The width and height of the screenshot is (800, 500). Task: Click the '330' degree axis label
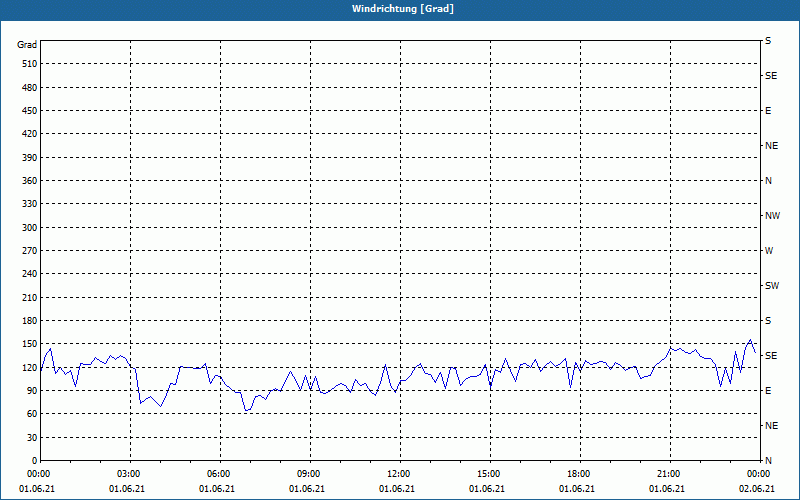pos(30,204)
